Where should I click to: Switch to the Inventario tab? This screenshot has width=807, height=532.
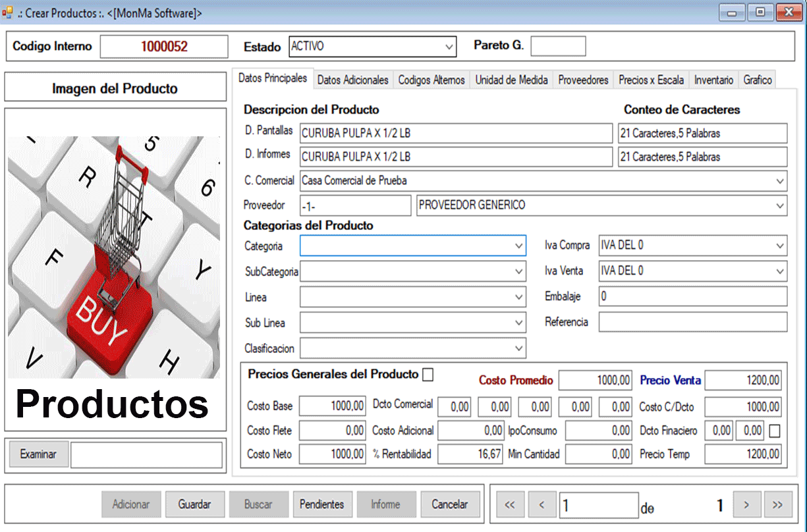coord(713,80)
